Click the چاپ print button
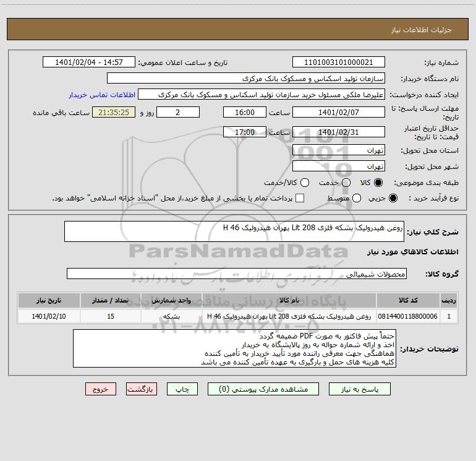The width and height of the screenshot is (476, 461). coord(182,389)
